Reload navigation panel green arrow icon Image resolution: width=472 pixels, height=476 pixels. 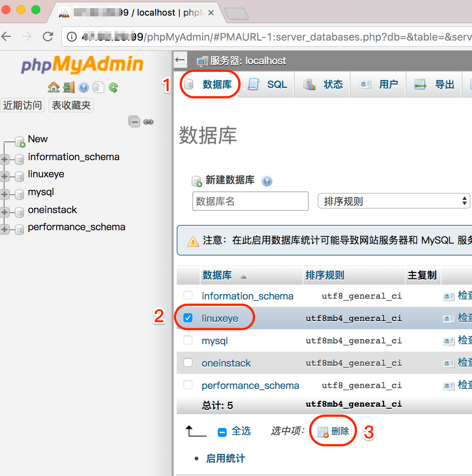tap(113, 88)
